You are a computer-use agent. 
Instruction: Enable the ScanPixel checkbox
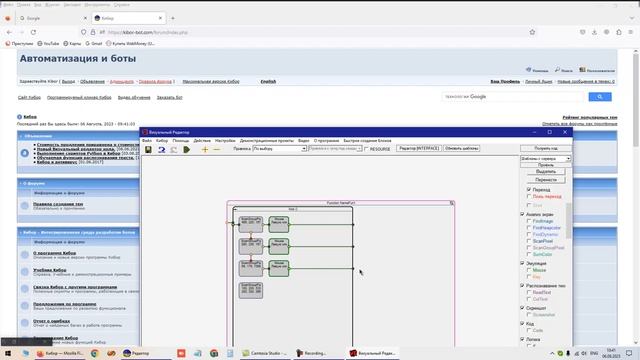pos(529,241)
